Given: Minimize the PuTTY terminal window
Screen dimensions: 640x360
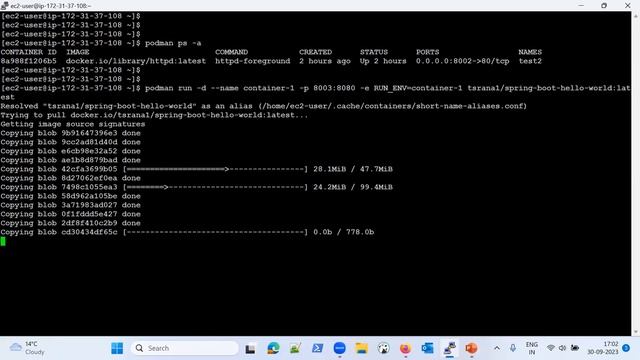Looking at the screenshot, I should click(x=581, y=5).
